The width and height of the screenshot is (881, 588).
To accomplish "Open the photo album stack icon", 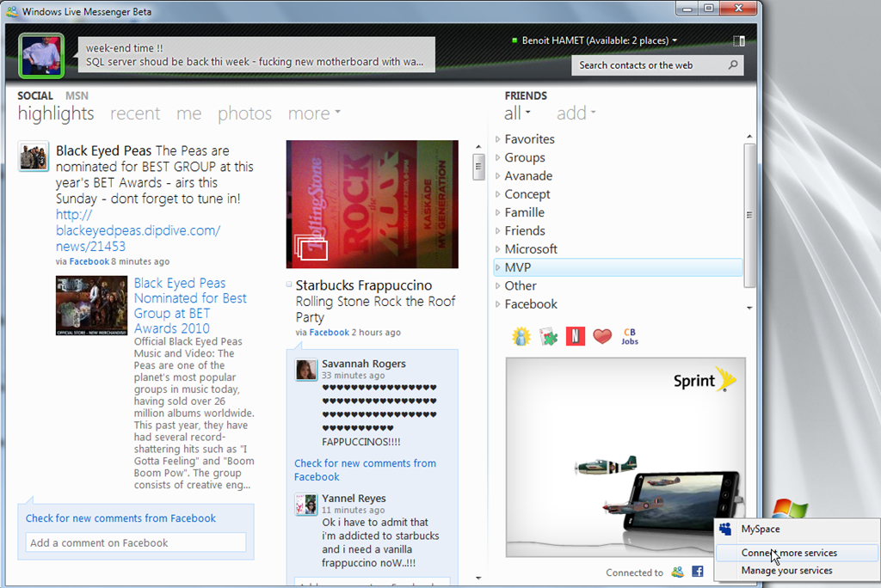I will [311, 247].
